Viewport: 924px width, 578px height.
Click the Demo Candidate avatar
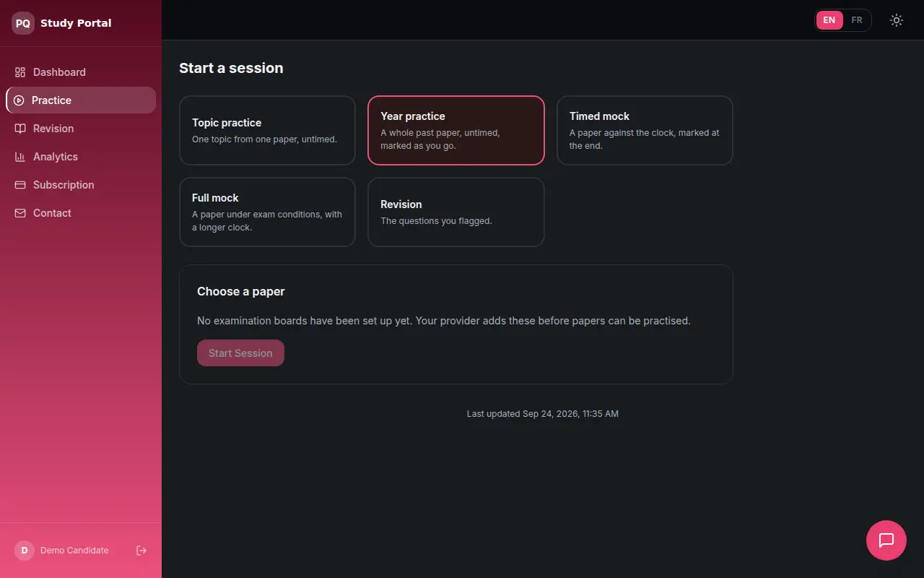coord(25,551)
